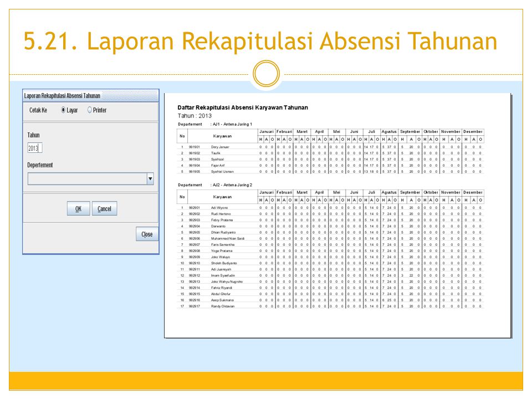Select the Randy Oktavian employee row
This screenshot has height=399, width=532.
click(223, 306)
